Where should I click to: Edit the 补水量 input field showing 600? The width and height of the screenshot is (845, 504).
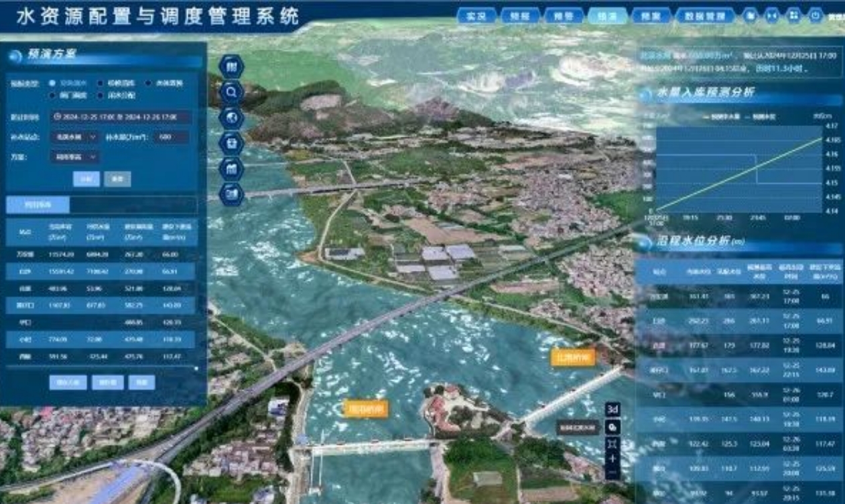pos(171,137)
